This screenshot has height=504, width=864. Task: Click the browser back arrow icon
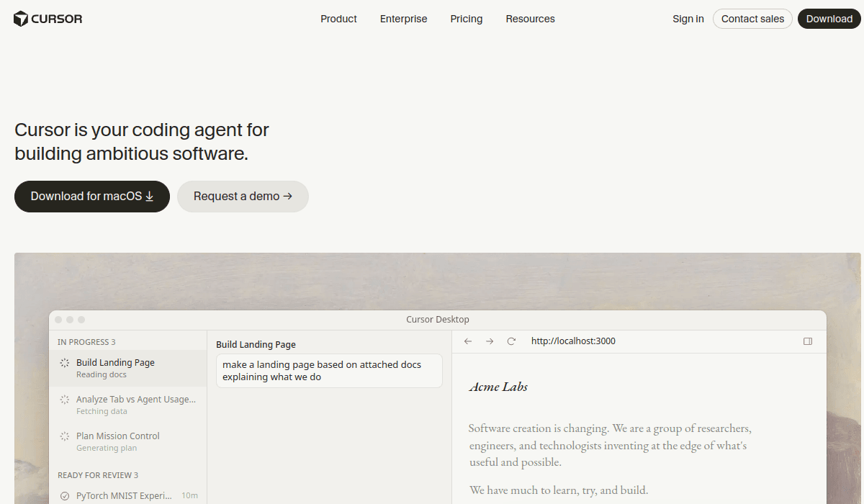pos(468,341)
